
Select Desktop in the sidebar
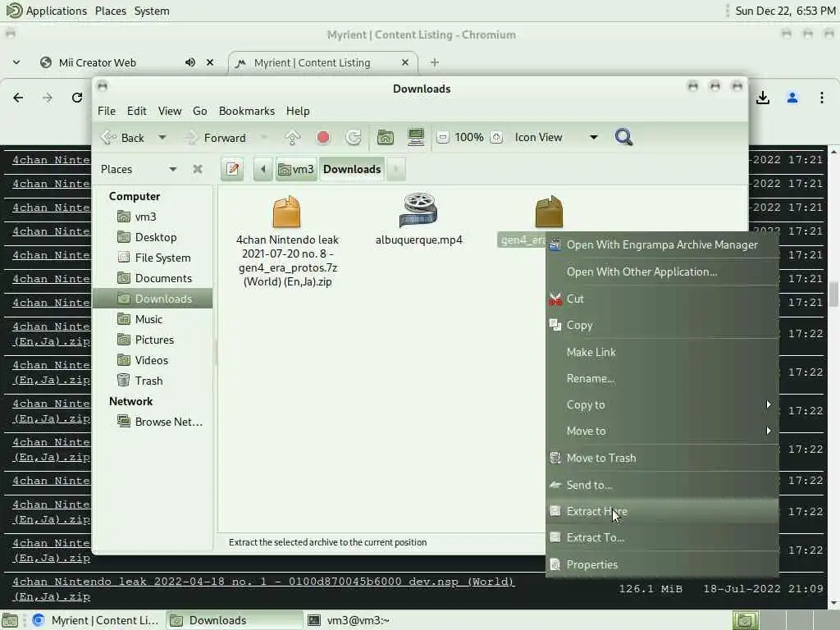[153, 237]
